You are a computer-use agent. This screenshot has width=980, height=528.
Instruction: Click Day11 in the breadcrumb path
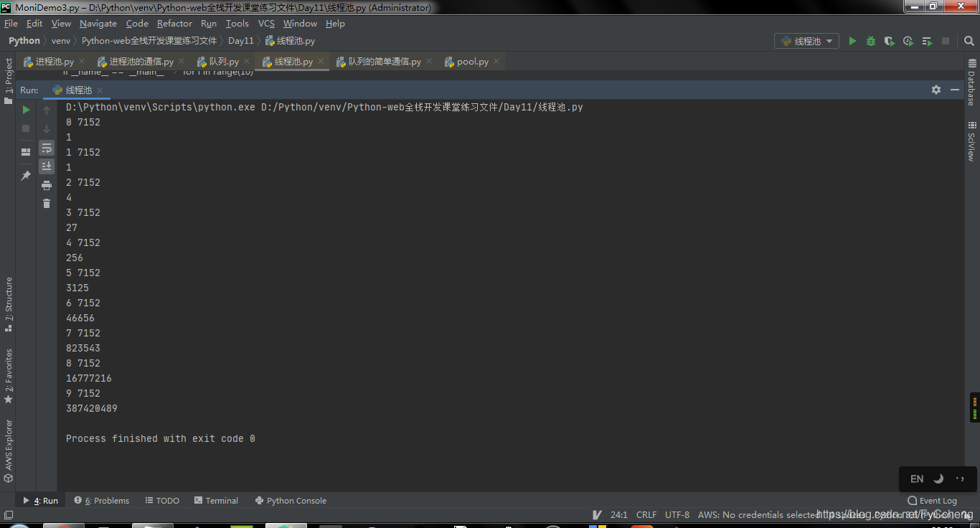pos(241,41)
